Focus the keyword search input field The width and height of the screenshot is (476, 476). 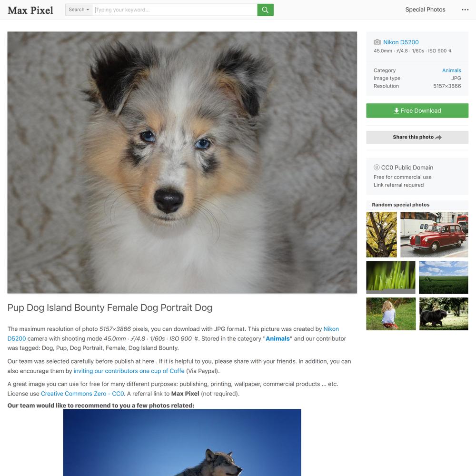175,10
